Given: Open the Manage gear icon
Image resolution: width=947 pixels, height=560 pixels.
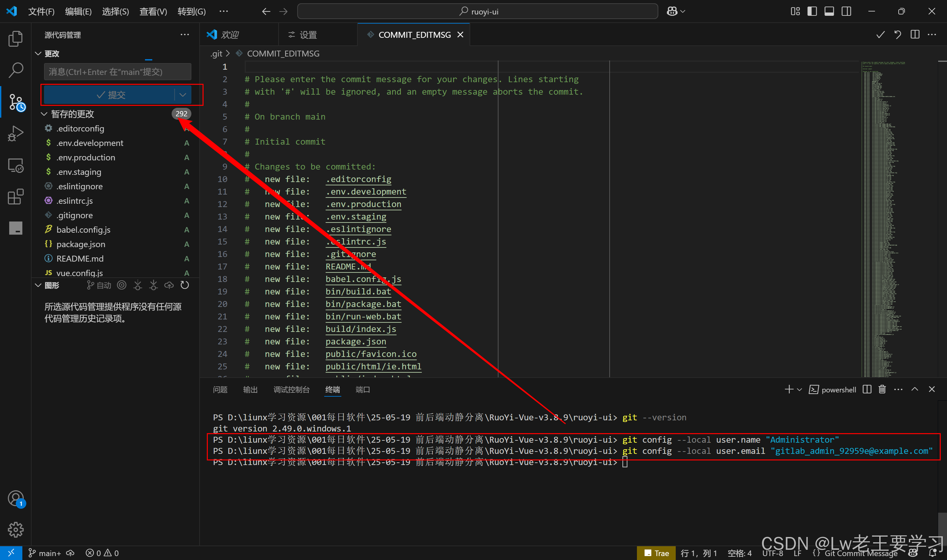Looking at the screenshot, I should click(x=15, y=530).
